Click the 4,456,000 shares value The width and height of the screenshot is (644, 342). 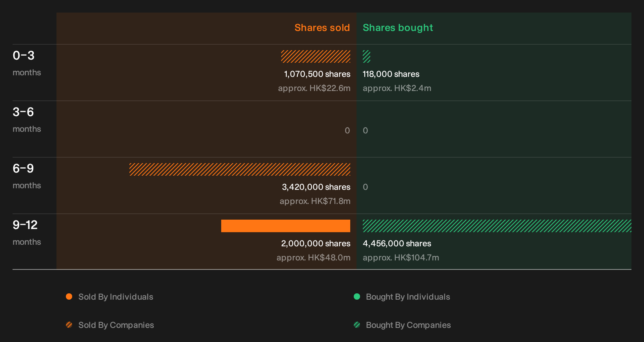click(x=397, y=244)
